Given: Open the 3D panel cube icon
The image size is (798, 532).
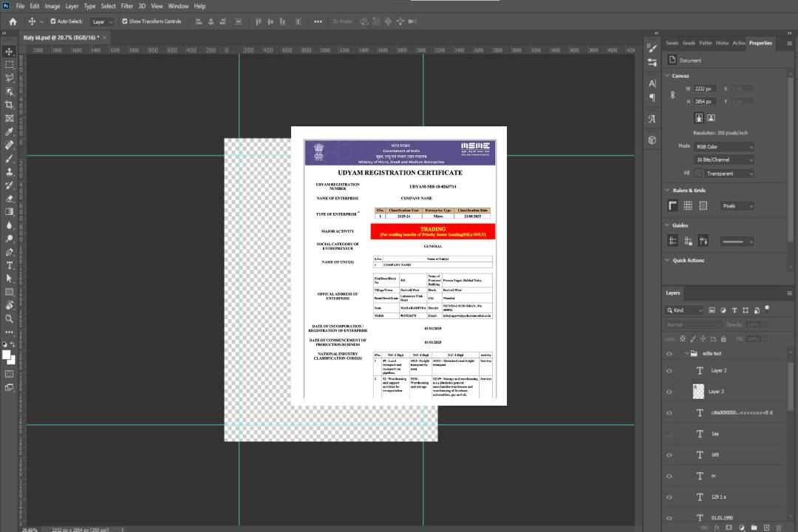Looking at the screenshot, I should (652, 140).
